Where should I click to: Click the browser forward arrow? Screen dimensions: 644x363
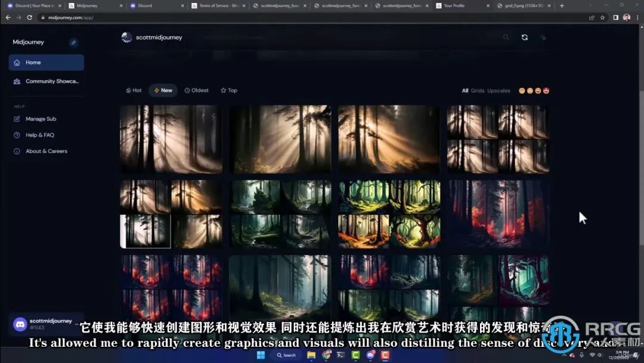18,18
